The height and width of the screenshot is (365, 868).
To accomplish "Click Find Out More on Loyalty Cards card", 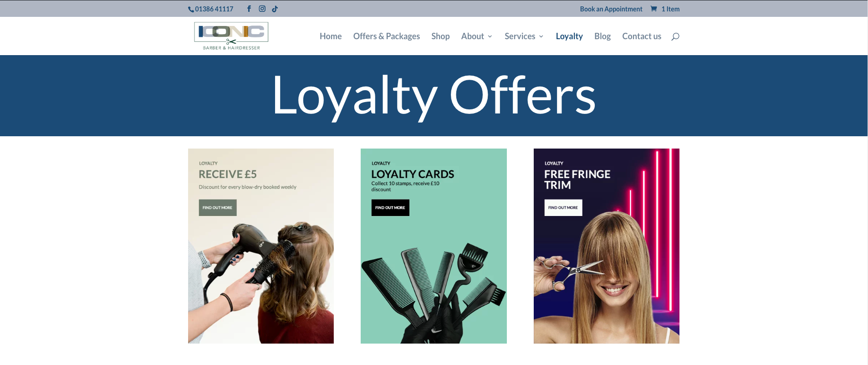I will pos(390,207).
